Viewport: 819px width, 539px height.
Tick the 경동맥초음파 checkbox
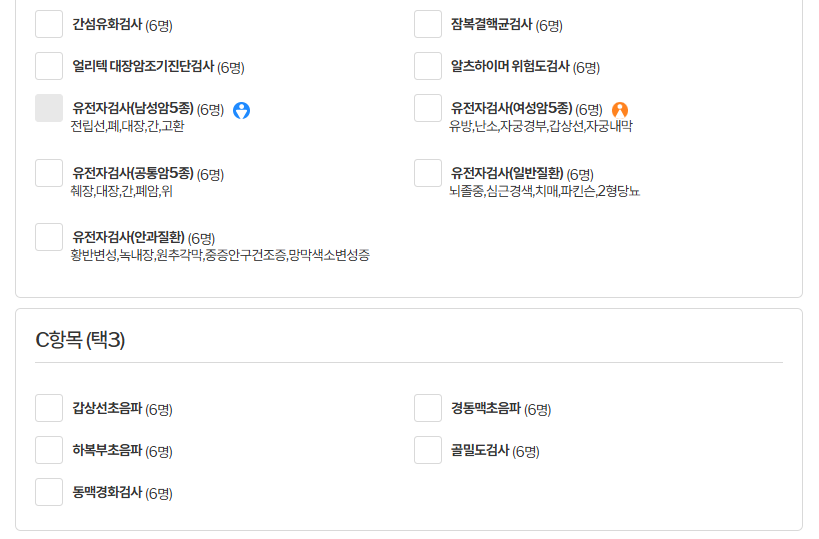428,408
